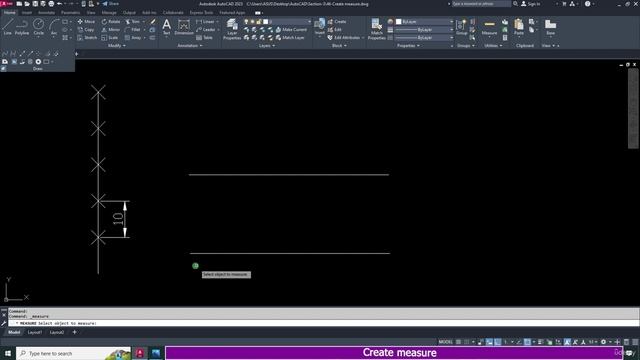Click the Rotate tool
Screen dimensions: 640x360
(111, 21)
